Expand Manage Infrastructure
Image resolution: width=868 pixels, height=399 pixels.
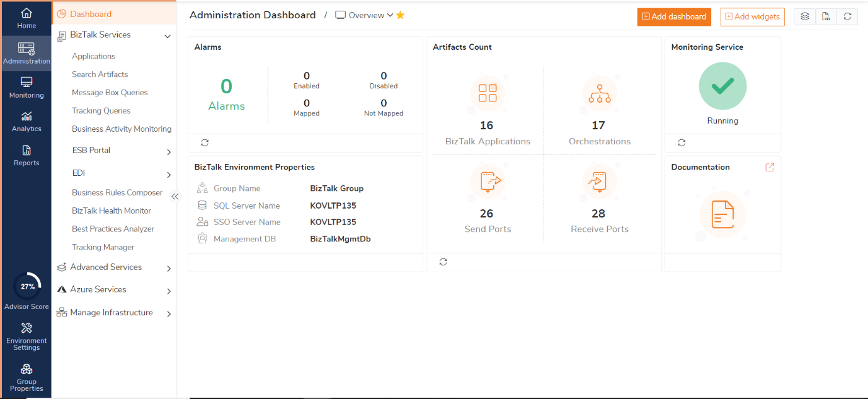click(x=169, y=314)
